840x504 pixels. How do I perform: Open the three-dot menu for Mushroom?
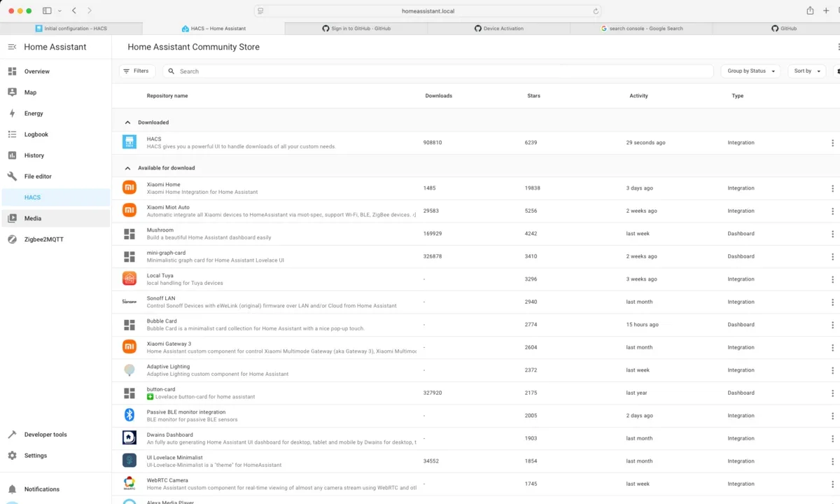(832, 234)
